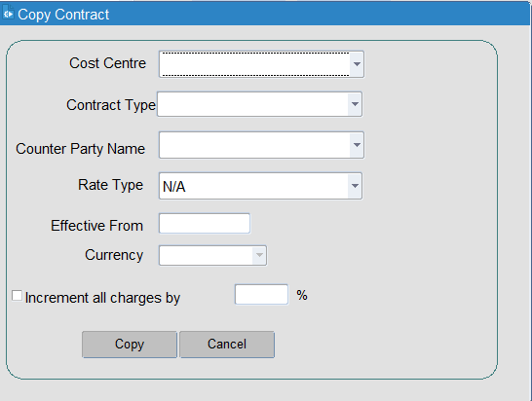Click the Cancel button
The width and height of the screenshot is (532, 401).
coord(227,344)
